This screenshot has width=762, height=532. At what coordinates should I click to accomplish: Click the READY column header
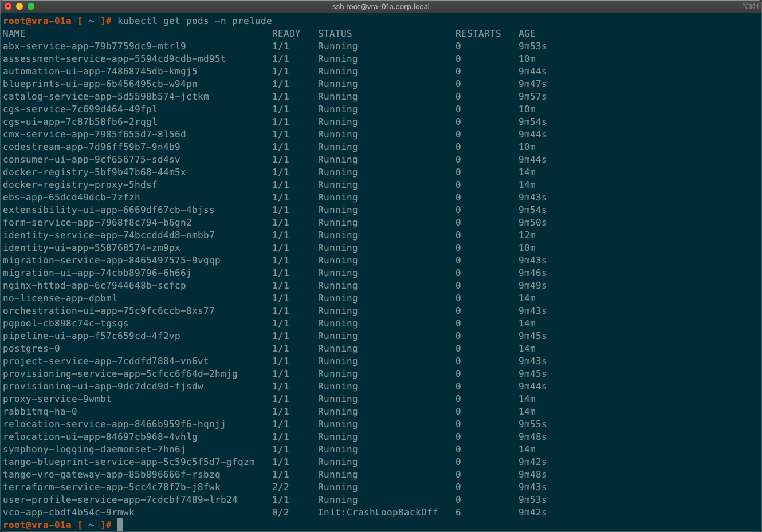tap(286, 33)
